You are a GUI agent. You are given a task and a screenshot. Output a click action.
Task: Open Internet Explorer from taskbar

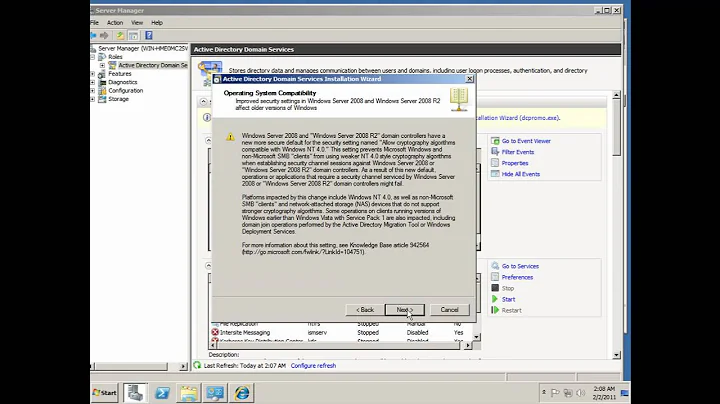[242, 393]
